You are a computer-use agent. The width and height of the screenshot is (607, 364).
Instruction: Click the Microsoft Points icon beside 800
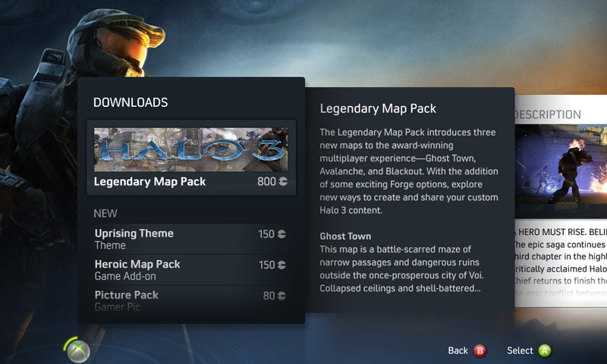(283, 181)
